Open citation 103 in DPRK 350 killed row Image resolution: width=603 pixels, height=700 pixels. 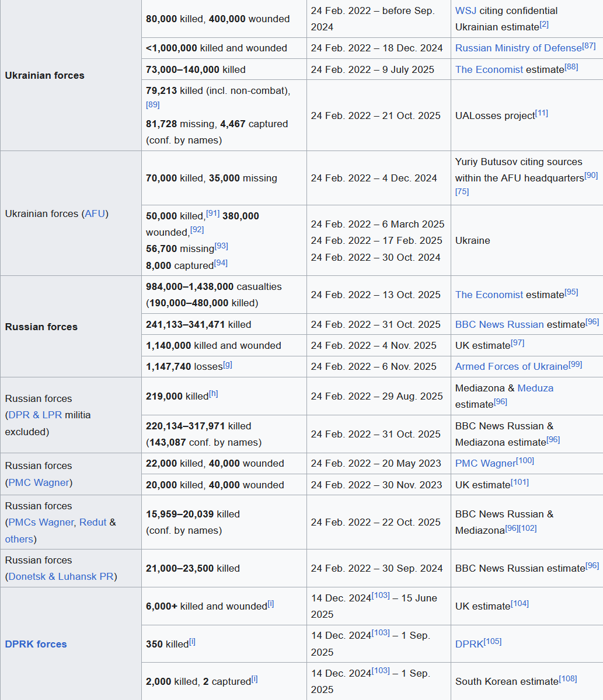381,633
